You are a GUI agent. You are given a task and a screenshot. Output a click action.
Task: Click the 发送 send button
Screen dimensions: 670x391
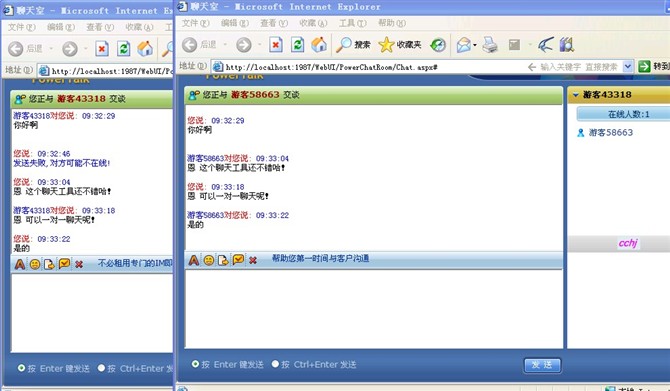point(542,365)
